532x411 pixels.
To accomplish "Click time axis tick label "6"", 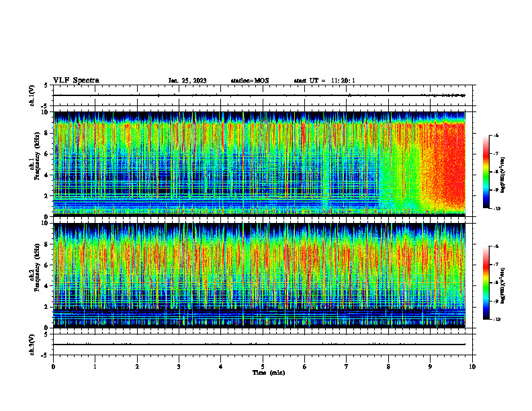I will pyautogui.click(x=304, y=367).
